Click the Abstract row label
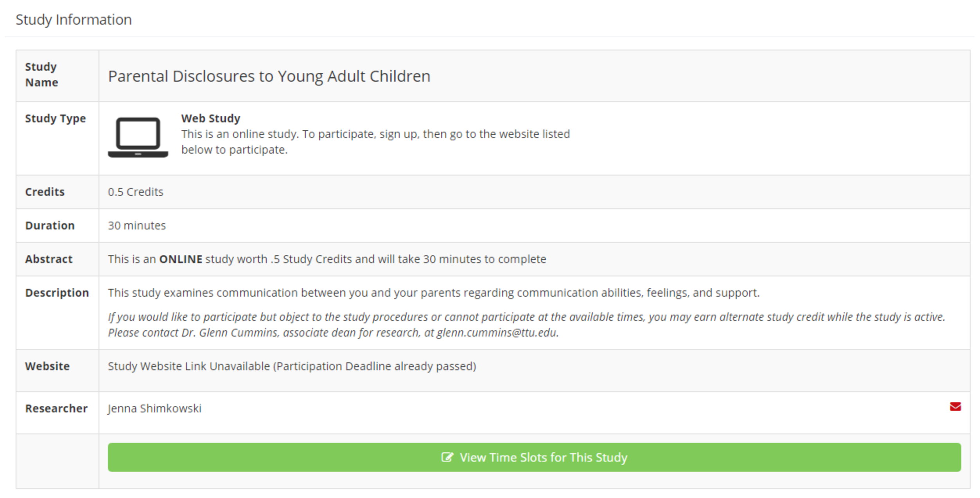The width and height of the screenshot is (980, 498). tap(48, 259)
